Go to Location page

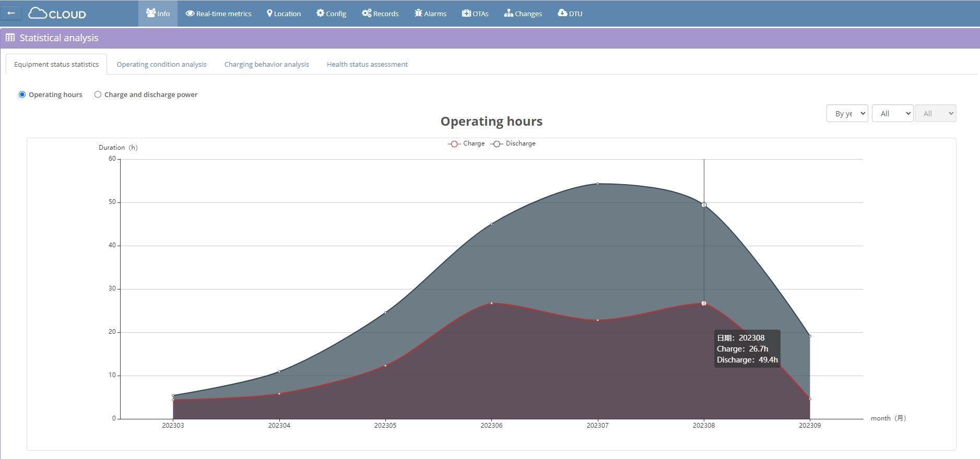[284, 14]
